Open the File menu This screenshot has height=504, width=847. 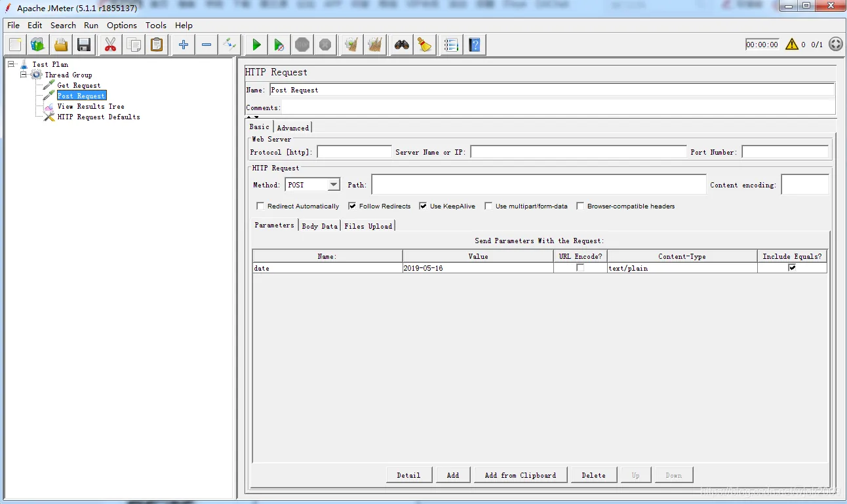coord(13,26)
